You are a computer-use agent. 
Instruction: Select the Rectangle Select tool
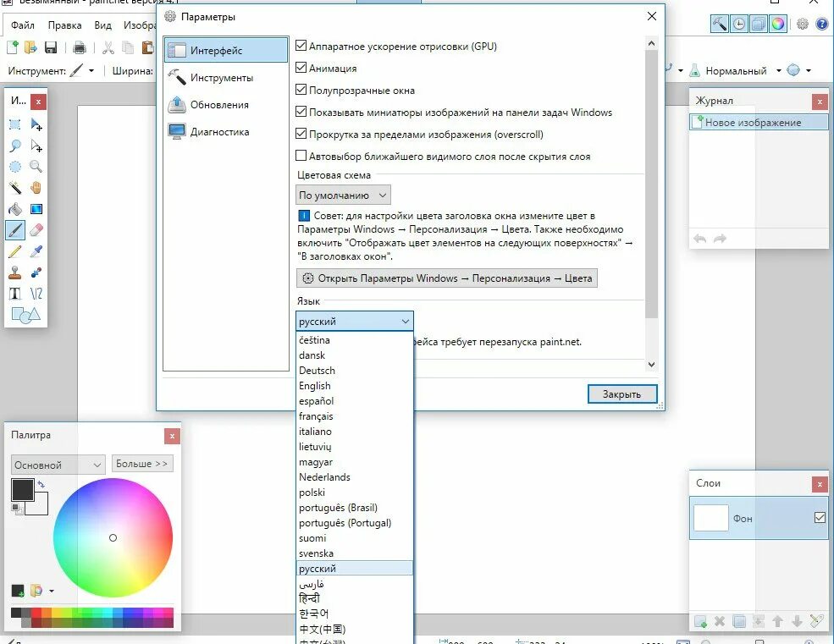click(15, 124)
